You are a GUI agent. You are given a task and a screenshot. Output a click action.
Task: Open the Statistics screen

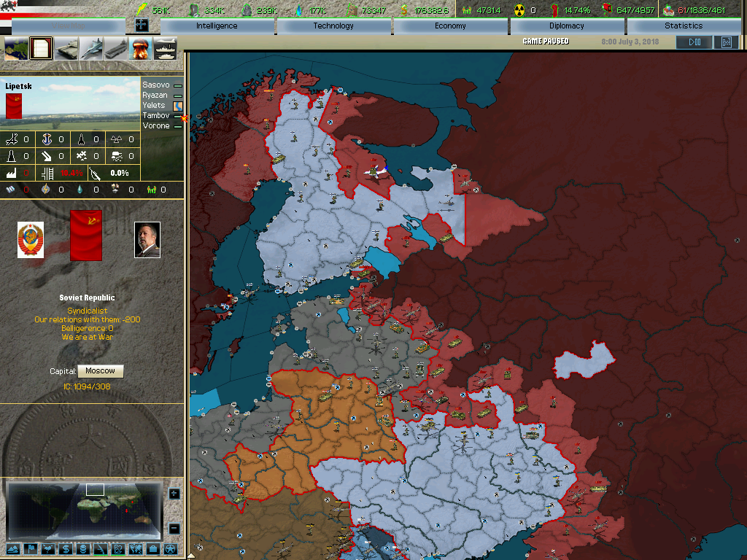pyautogui.click(x=684, y=26)
